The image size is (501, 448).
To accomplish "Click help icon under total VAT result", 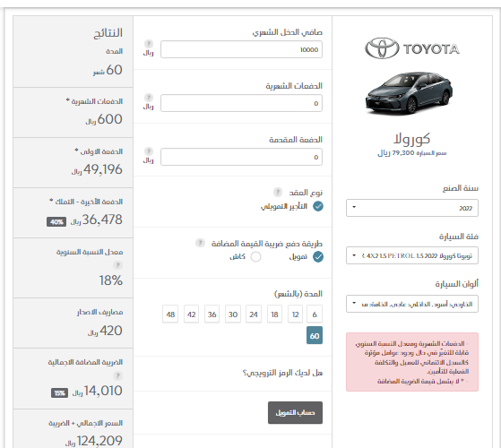I will [x=117, y=375].
